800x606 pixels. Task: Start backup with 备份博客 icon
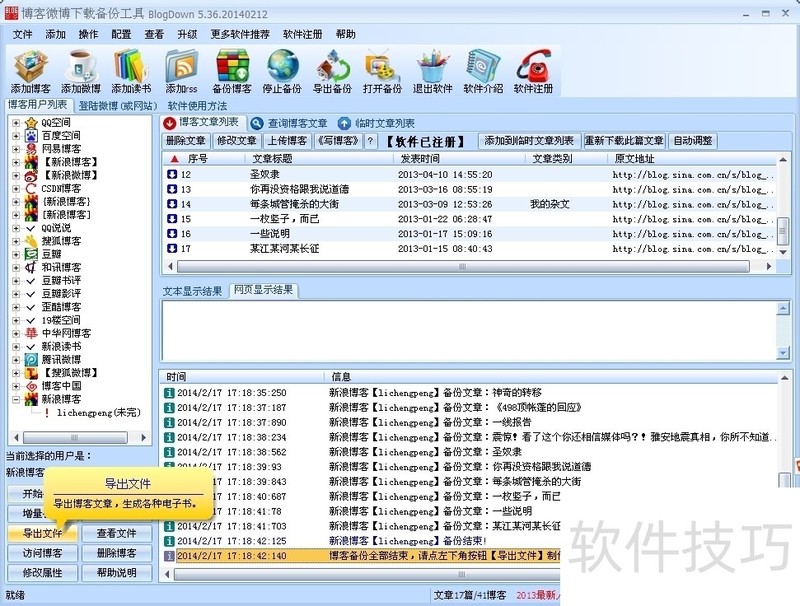[232, 71]
